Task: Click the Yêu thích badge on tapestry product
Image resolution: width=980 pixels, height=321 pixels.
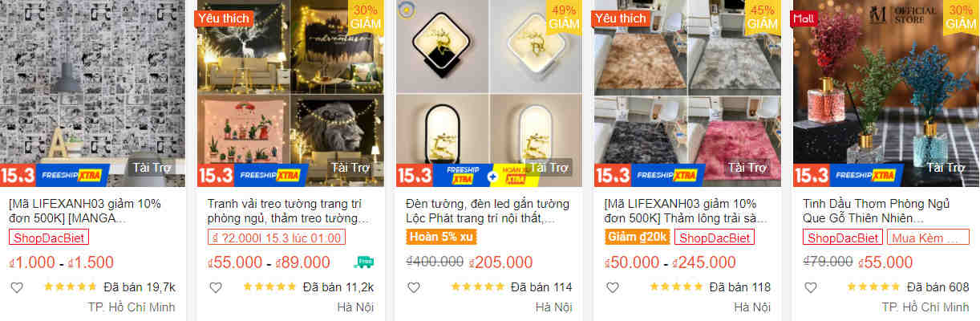Action: pos(225,18)
